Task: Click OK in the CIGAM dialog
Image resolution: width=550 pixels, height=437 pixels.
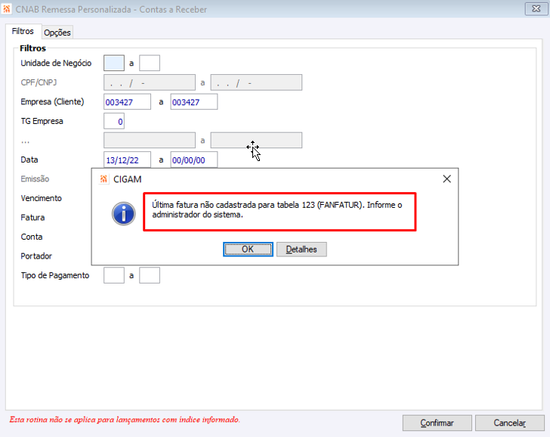Action: [248, 249]
